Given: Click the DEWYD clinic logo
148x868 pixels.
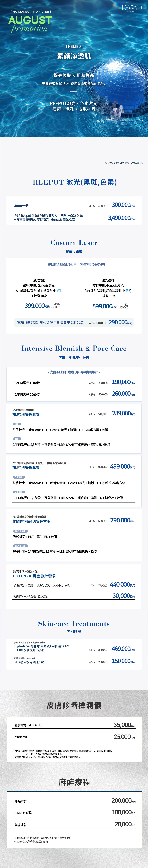Looking at the screenshot, I should coord(132,8).
